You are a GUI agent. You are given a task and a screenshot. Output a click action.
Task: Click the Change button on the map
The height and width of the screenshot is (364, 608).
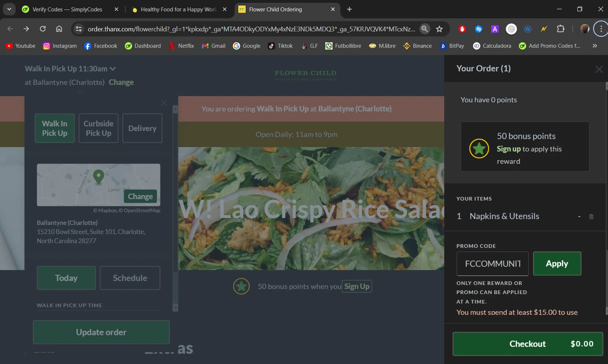tap(140, 197)
